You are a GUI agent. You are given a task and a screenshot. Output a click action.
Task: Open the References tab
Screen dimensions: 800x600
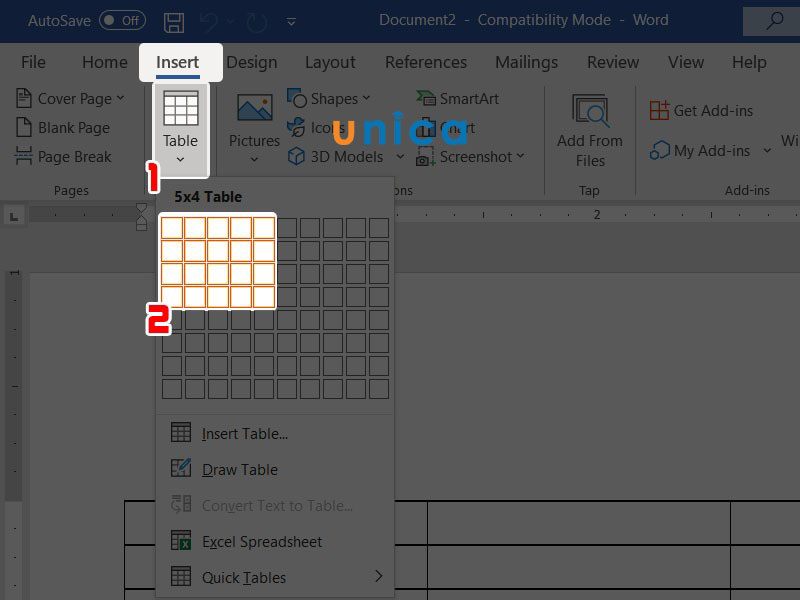click(x=426, y=62)
